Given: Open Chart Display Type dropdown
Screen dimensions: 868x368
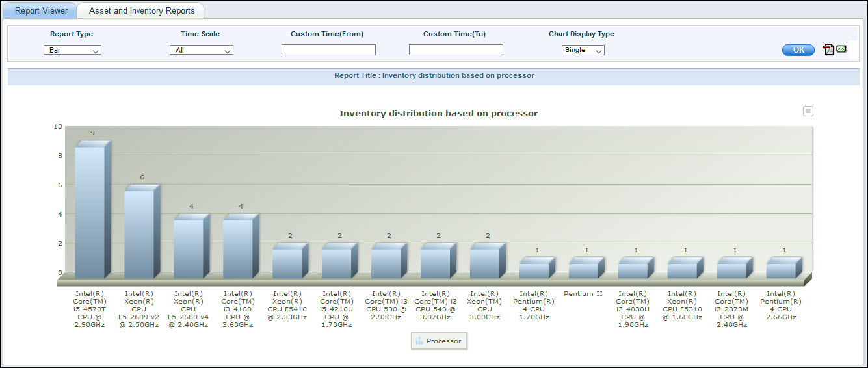Looking at the screenshot, I should click(583, 50).
